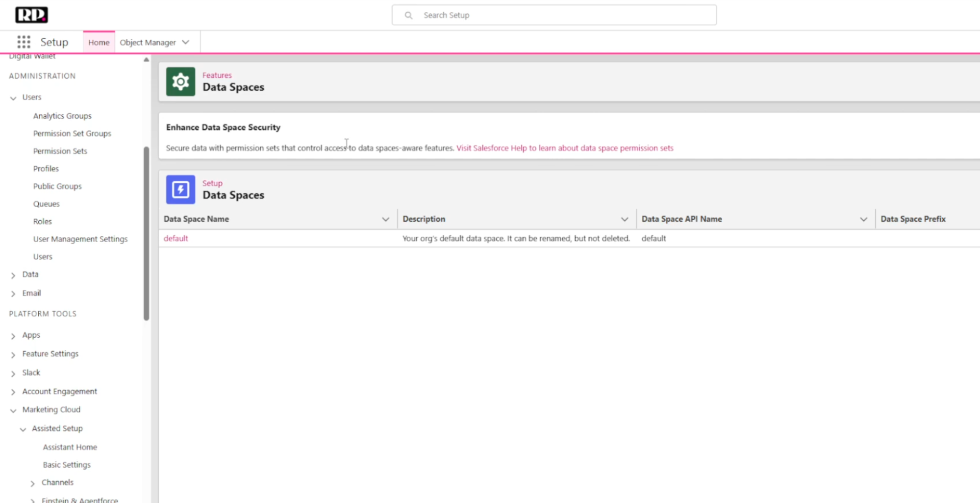980x503 pixels.
Task: Open Data Space API Name column menu
Action: click(x=863, y=219)
